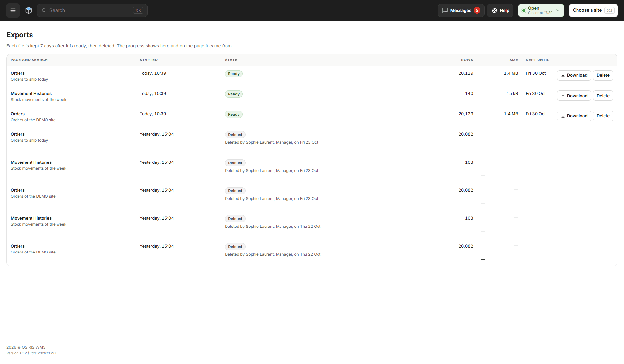Viewport: 624px width, 364px height.
Task: Download the Orders of the DEMO site export
Action: tap(574, 116)
